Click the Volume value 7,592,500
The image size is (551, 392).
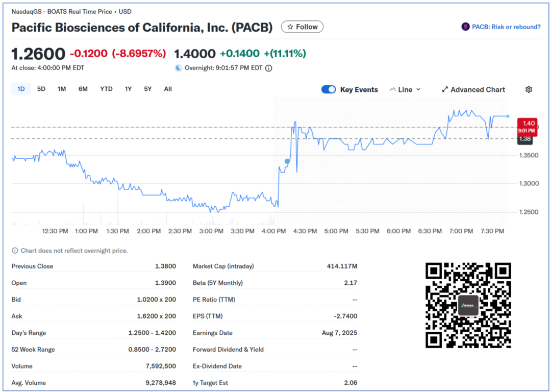pos(161,366)
